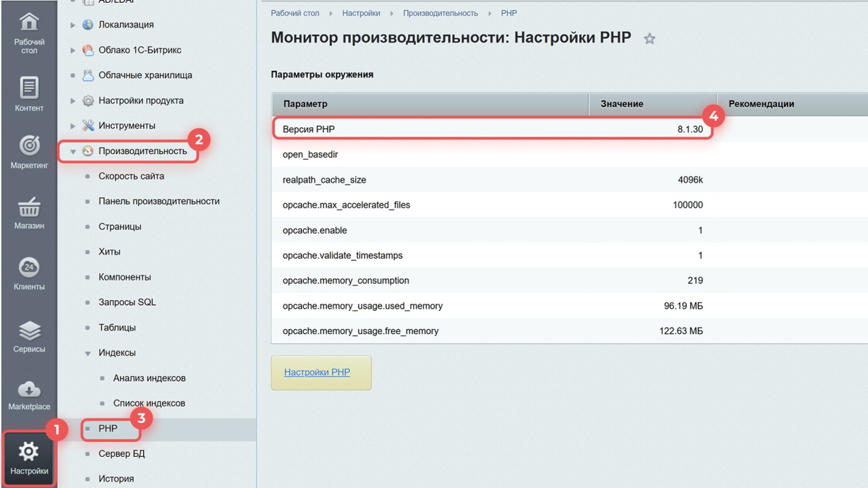Open the Клиенты 24 icon

[x=29, y=267]
